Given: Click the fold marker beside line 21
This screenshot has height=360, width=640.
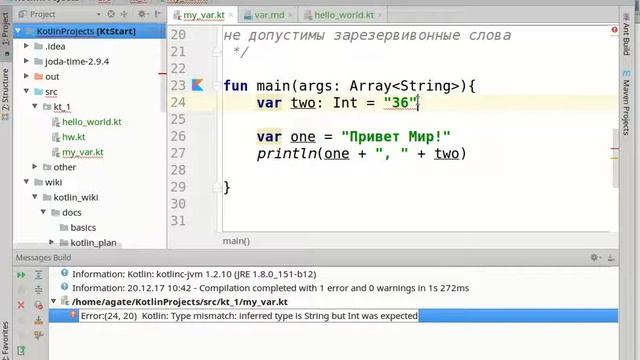Looking at the screenshot, I should (217, 52).
